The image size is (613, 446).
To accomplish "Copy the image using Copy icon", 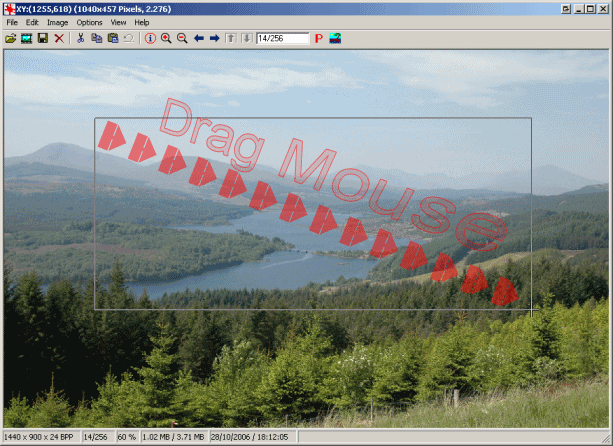I will 97,38.
